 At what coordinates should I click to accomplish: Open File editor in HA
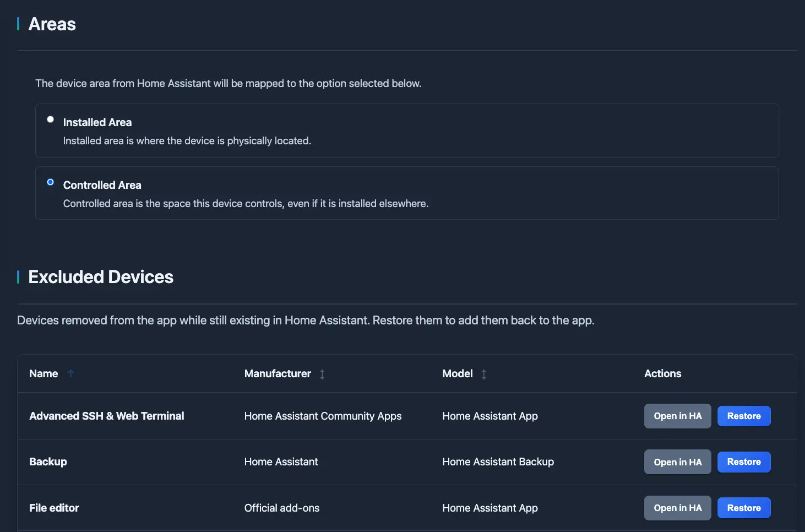tap(677, 508)
